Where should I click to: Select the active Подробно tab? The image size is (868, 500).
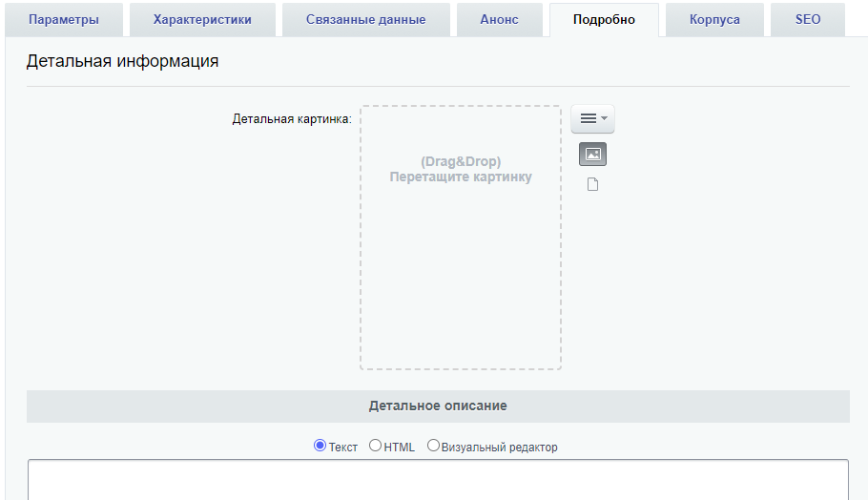coord(604,20)
